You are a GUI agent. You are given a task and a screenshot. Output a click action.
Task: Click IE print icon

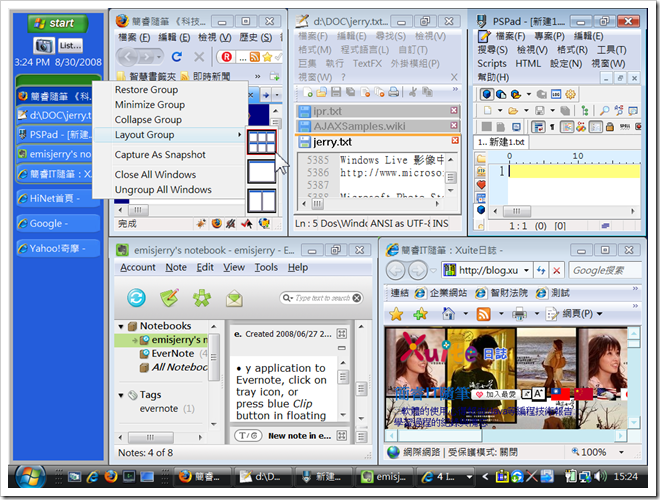[x=519, y=314]
